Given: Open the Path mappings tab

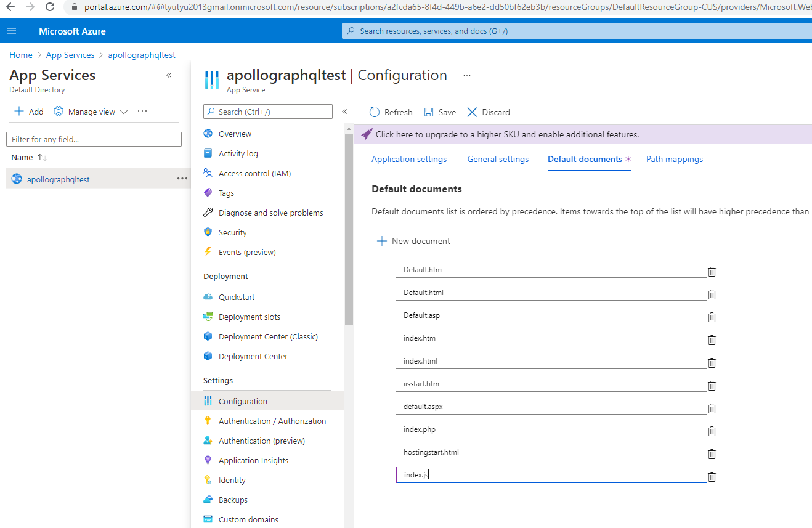Looking at the screenshot, I should [x=674, y=159].
